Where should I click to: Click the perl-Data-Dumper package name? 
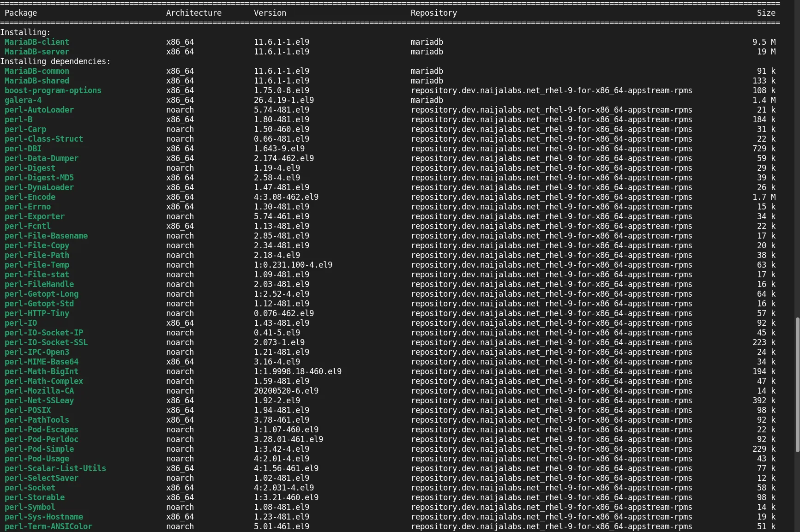pos(42,158)
